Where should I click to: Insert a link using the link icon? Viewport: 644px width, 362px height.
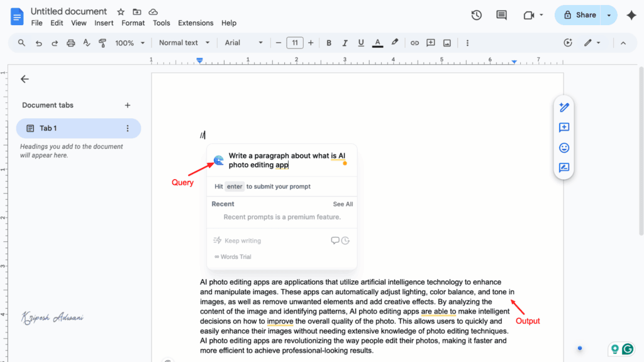[x=414, y=43]
